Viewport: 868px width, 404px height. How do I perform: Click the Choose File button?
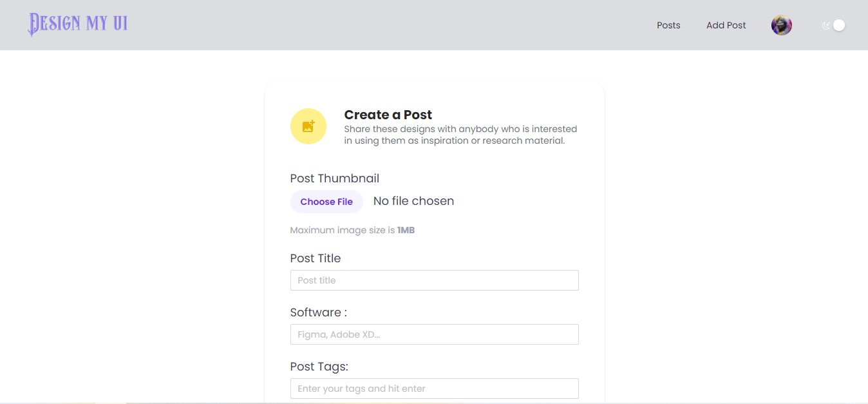(x=326, y=201)
